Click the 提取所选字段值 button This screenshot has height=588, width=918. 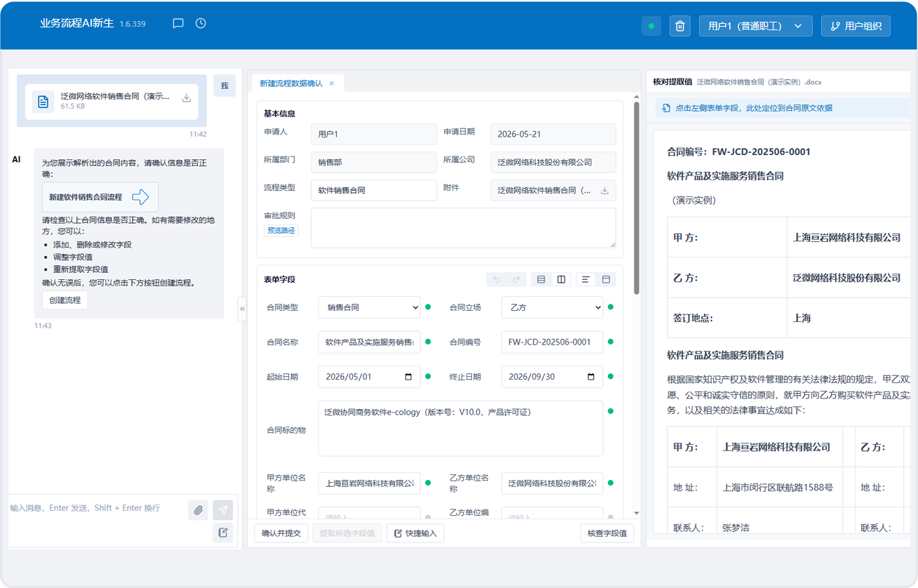[x=347, y=533]
